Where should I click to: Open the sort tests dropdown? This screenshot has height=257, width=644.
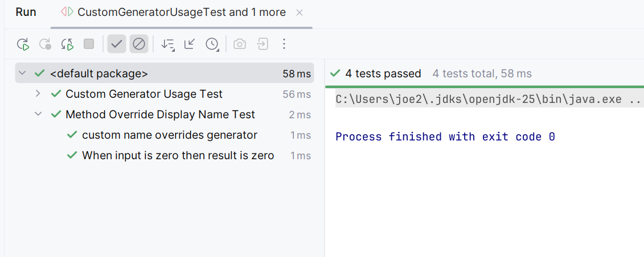pos(167,44)
